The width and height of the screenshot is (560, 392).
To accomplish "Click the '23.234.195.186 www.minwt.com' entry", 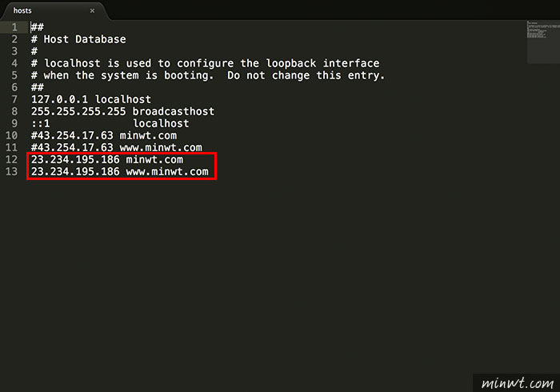I will [120, 172].
